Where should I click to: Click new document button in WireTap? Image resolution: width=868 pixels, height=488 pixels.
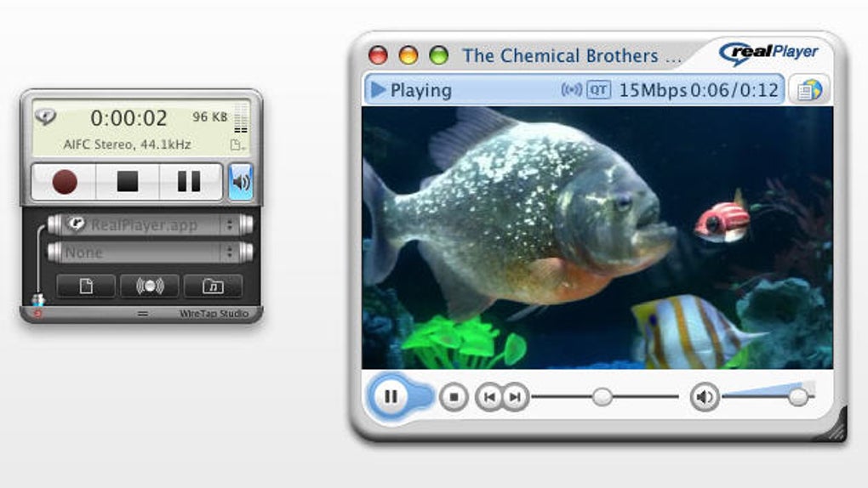point(86,286)
